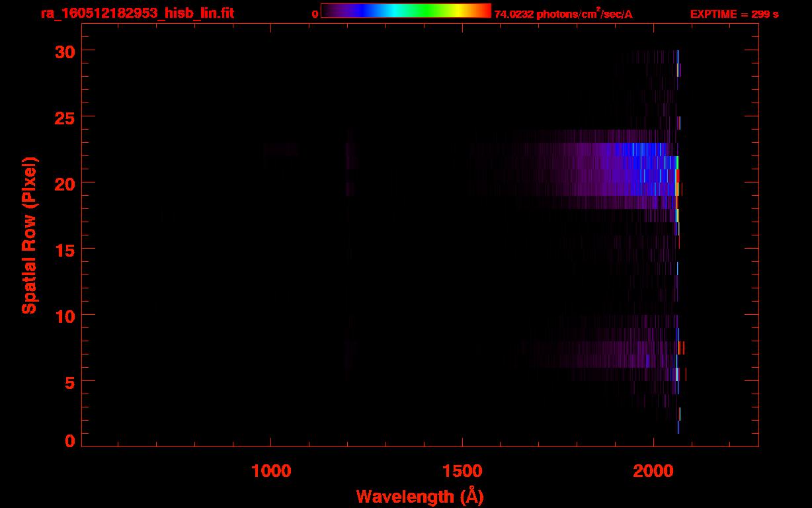Image resolution: width=812 pixels, height=508 pixels.
Task: Click the Wavelength (Å) axis label
Action: [420, 496]
